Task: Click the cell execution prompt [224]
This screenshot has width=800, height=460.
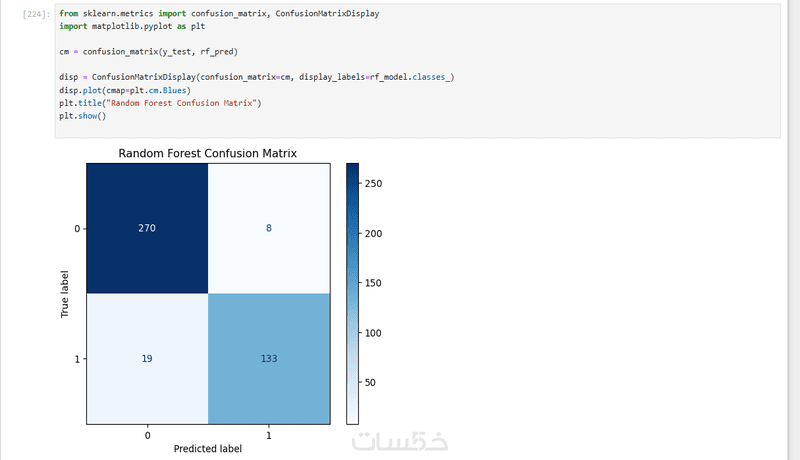Action: pos(36,14)
